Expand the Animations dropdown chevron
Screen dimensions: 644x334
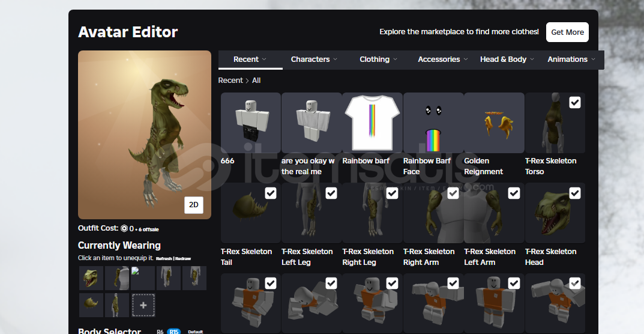pyautogui.click(x=593, y=59)
